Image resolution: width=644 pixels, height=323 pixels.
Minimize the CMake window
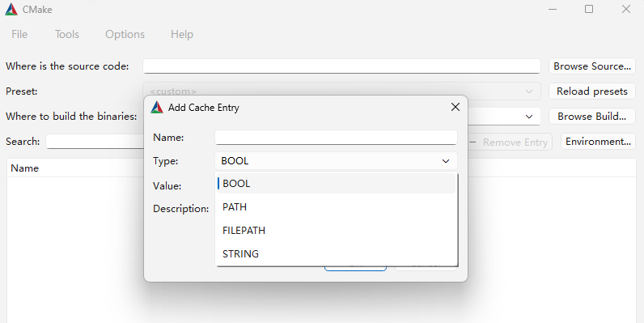tap(553, 9)
